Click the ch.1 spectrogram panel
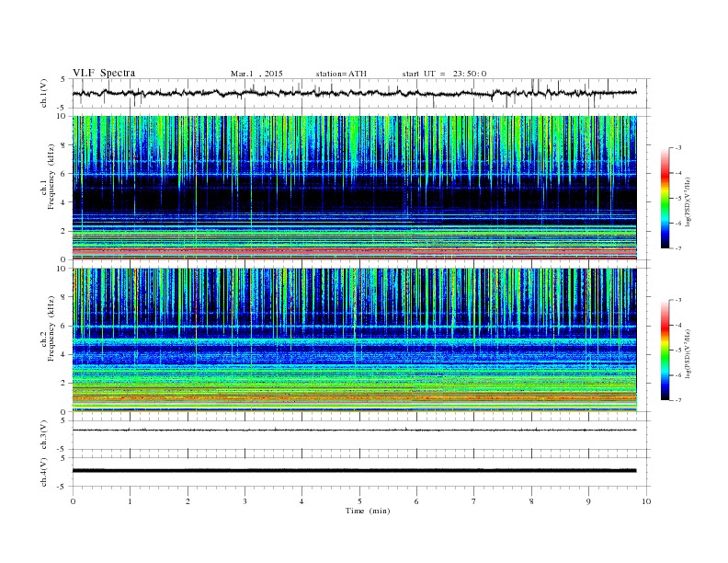This screenshot has width=728, height=563. click(354, 188)
